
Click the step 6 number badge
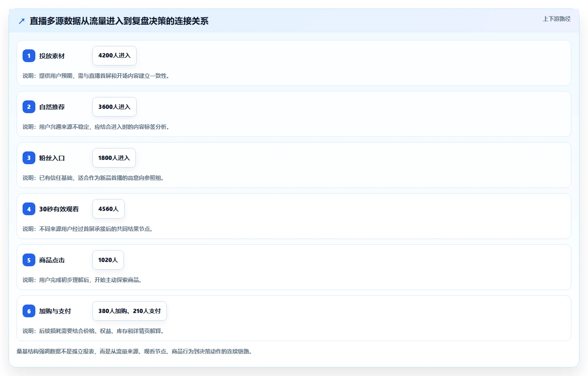pyautogui.click(x=29, y=311)
